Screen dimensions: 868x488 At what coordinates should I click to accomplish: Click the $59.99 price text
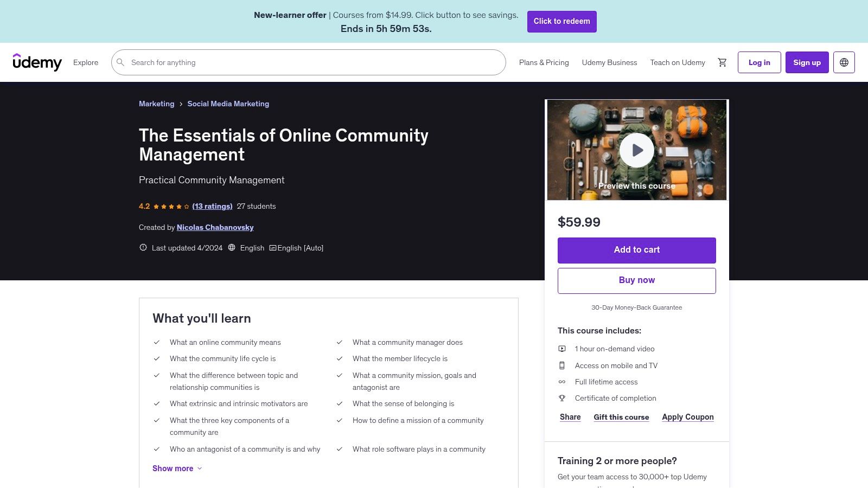(579, 222)
